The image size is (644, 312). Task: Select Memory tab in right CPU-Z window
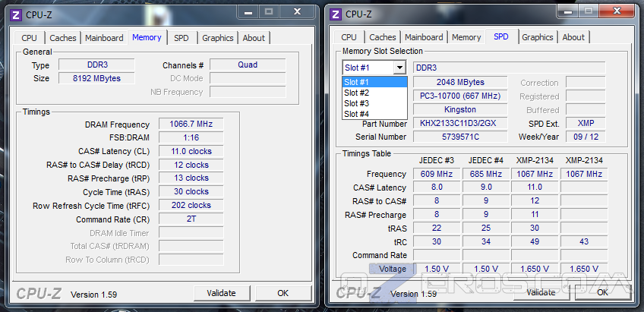(x=466, y=37)
